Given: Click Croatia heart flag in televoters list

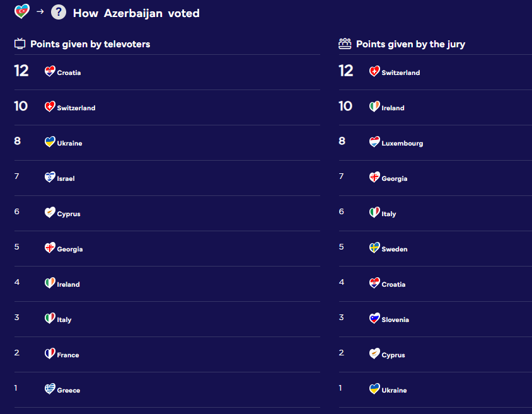Looking at the screenshot, I should click(x=50, y=71).
